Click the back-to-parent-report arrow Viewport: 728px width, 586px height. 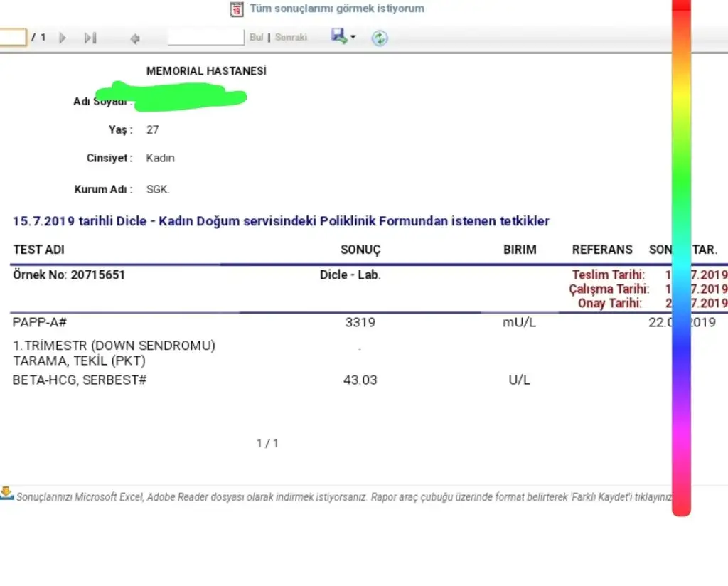tap(135, 38)
